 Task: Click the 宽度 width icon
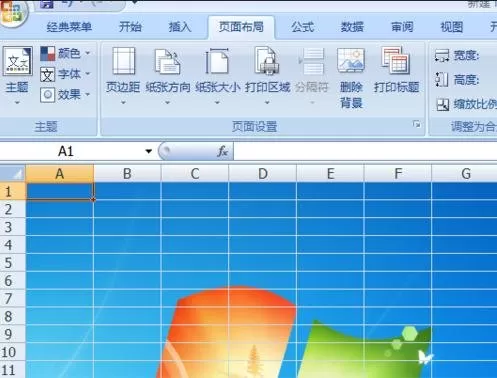(x=442, y=56)
